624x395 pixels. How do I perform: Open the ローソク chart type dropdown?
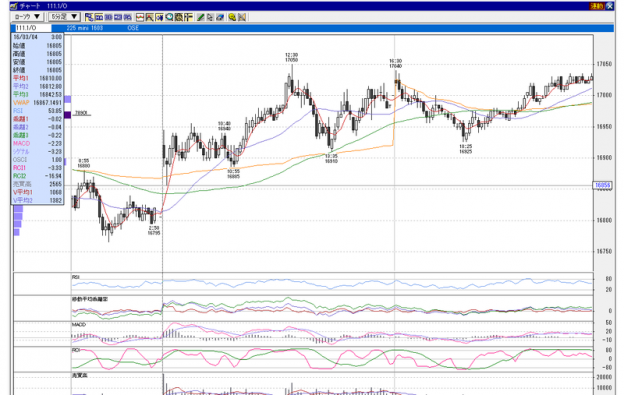coord(27,17)
